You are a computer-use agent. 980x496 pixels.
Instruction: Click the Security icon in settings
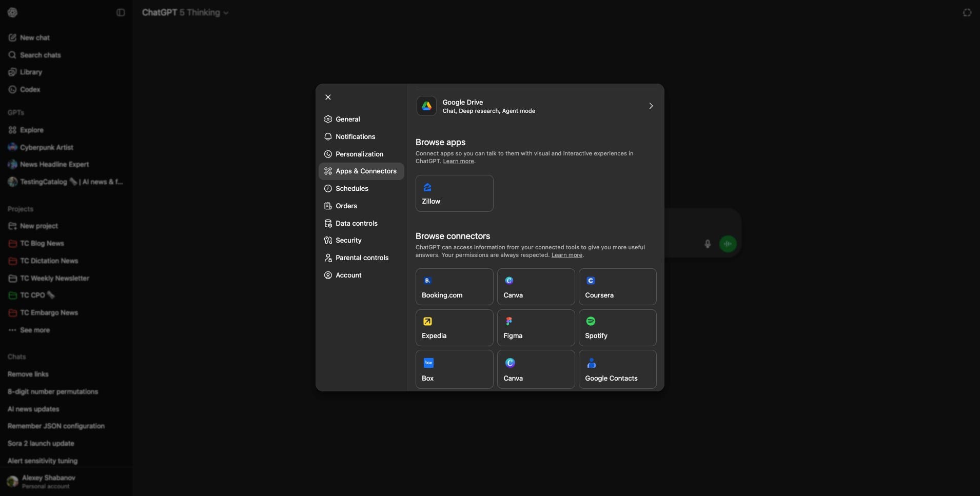[328, 240]
